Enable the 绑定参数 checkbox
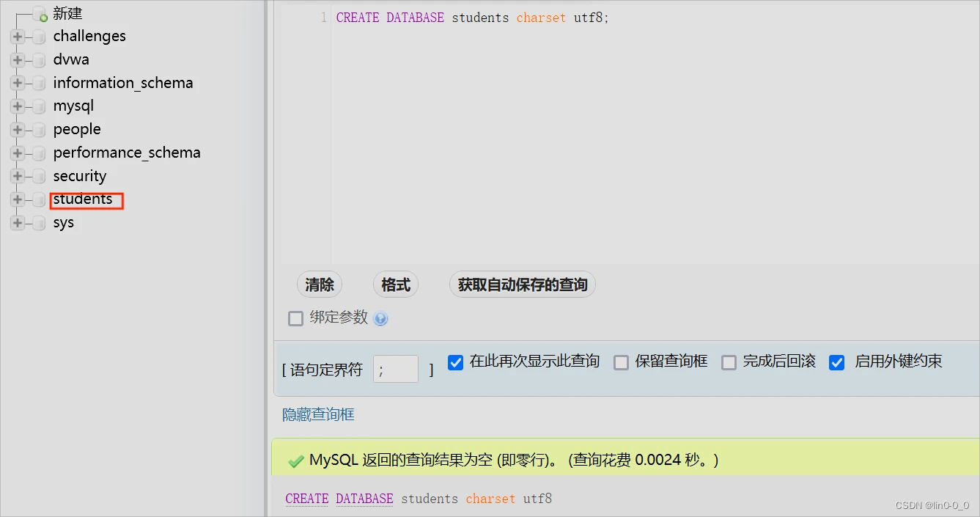Screen dimensions: 980x517 295,318
